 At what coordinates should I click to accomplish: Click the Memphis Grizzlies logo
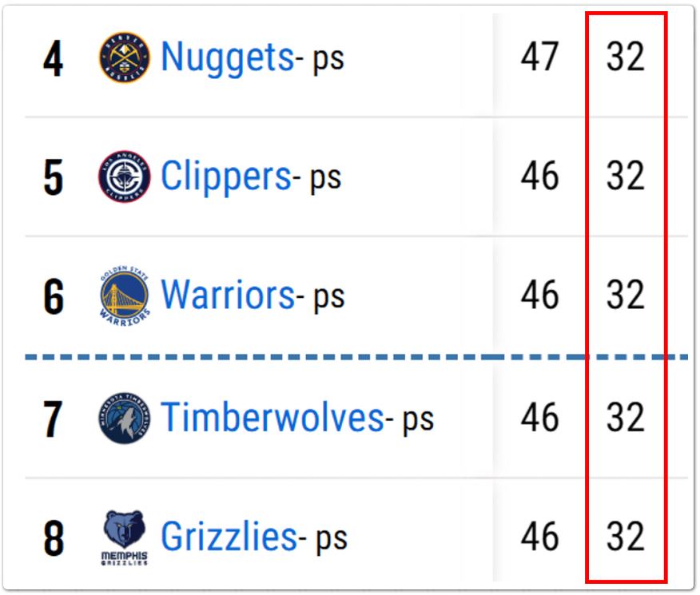coord(124,538)
